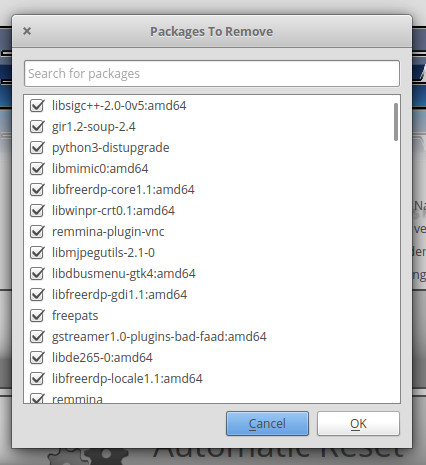Uncheck libde265-0:amd64 checkbox
The height and width of the screenshot is (465, 426).
pos(37,358)
